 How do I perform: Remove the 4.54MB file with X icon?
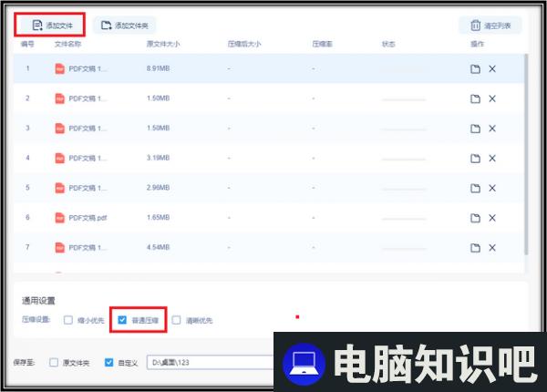(x=492, y=248)
